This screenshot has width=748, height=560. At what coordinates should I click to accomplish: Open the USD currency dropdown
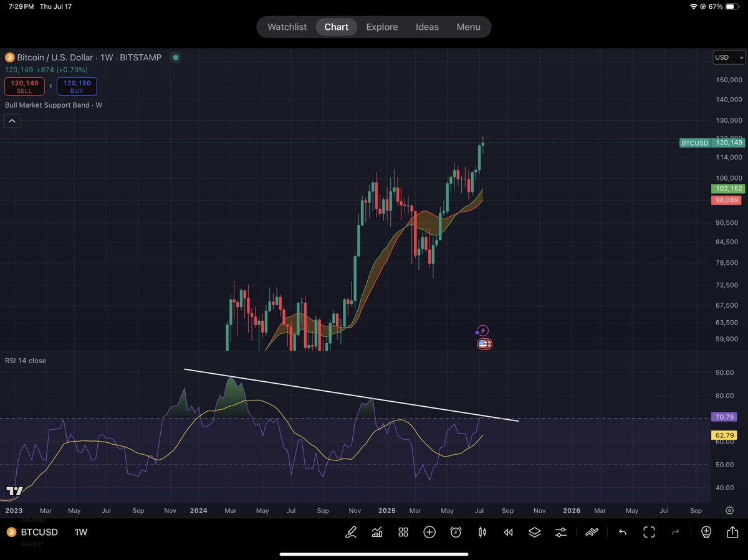pos(729,57)
